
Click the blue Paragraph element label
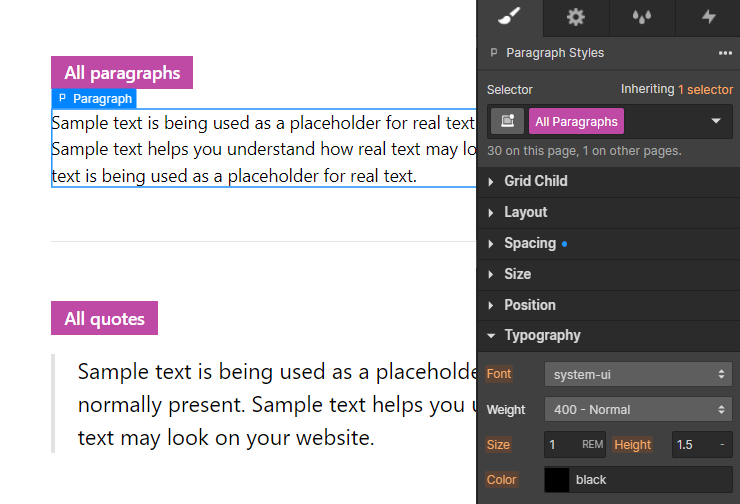click(x=94, y=99)
